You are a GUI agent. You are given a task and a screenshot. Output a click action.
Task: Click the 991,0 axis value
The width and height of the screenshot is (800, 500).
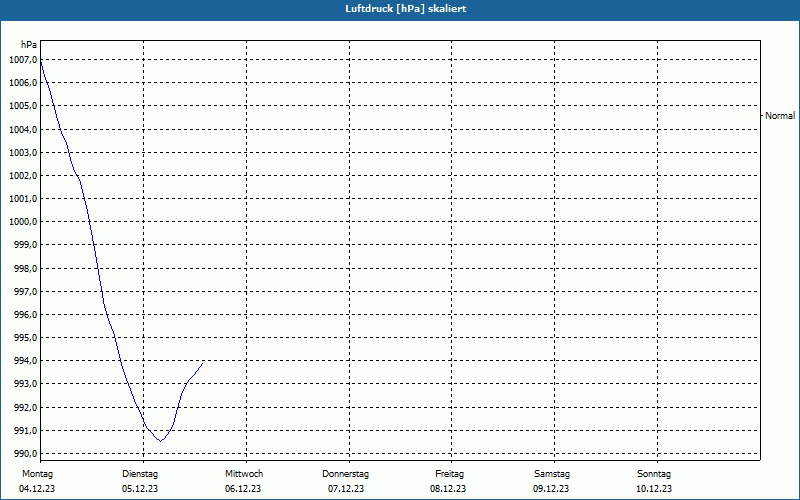pos(25,431)
